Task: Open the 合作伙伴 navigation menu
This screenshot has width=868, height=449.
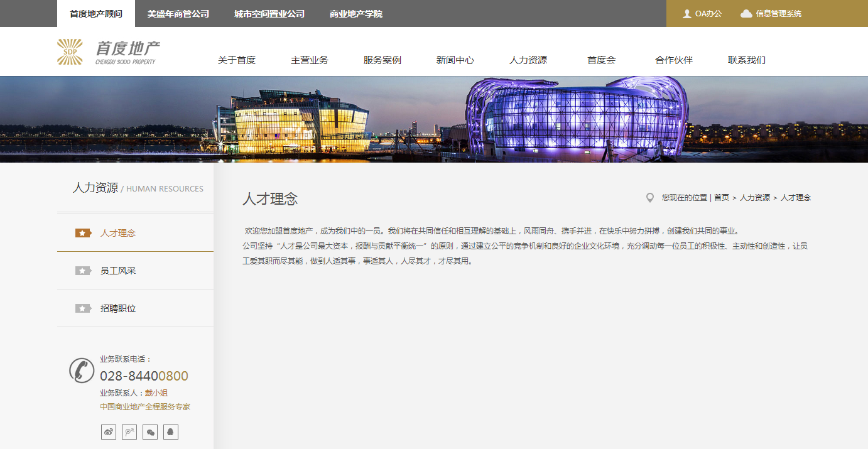Action: [x=674, y=60]
